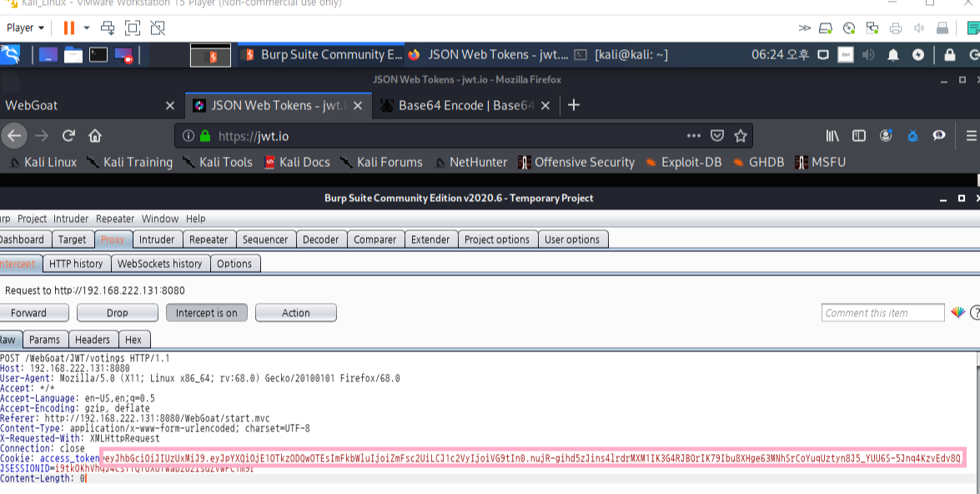This screenshot has height=494, width=980.
Task: Open Burp Project menu
Action: [x=32, y=219]
